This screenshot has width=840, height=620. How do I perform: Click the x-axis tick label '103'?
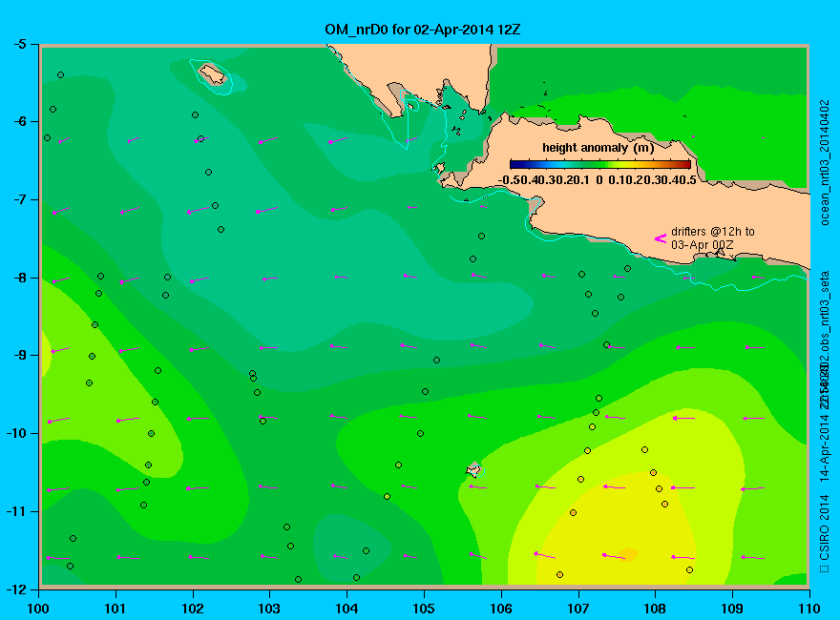coord(269,609)
